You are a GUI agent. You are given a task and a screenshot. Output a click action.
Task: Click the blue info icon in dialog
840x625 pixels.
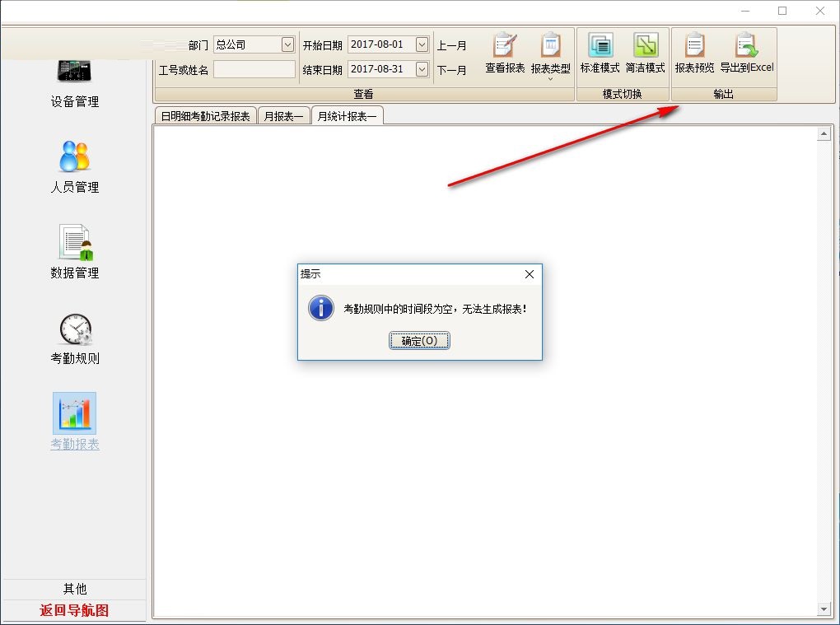pos(321,308)
